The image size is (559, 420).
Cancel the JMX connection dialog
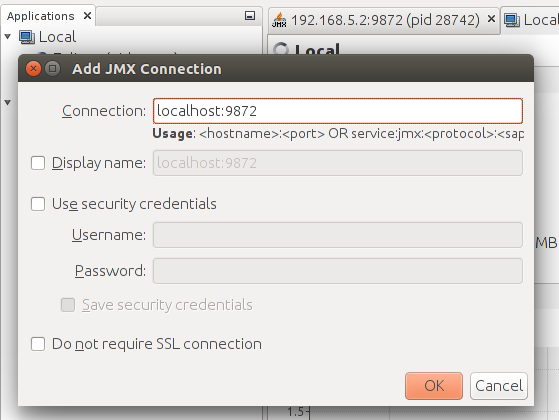point(499,386)
